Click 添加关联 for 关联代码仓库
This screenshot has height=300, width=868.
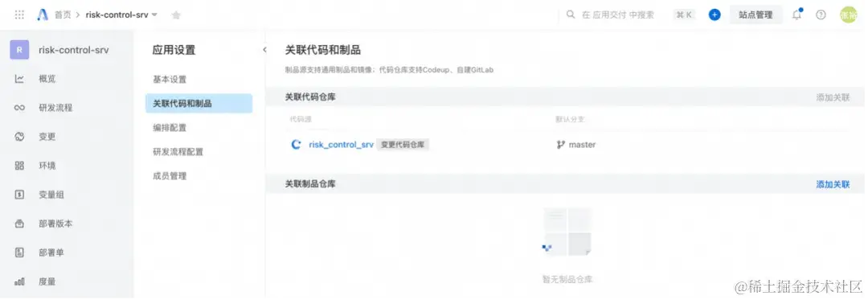(x=833, y=97)
